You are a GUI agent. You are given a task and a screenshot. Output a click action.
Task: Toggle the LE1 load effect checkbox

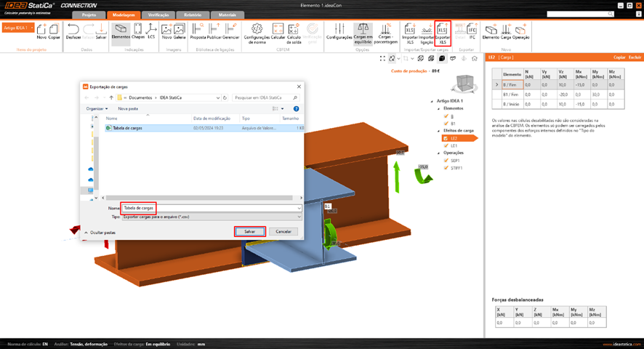point(446,145)
